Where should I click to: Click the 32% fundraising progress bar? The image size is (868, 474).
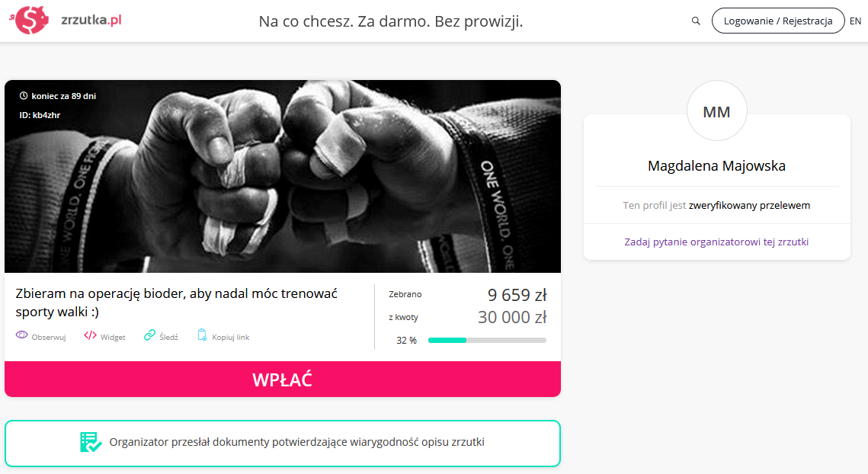[x=487, y=341]
